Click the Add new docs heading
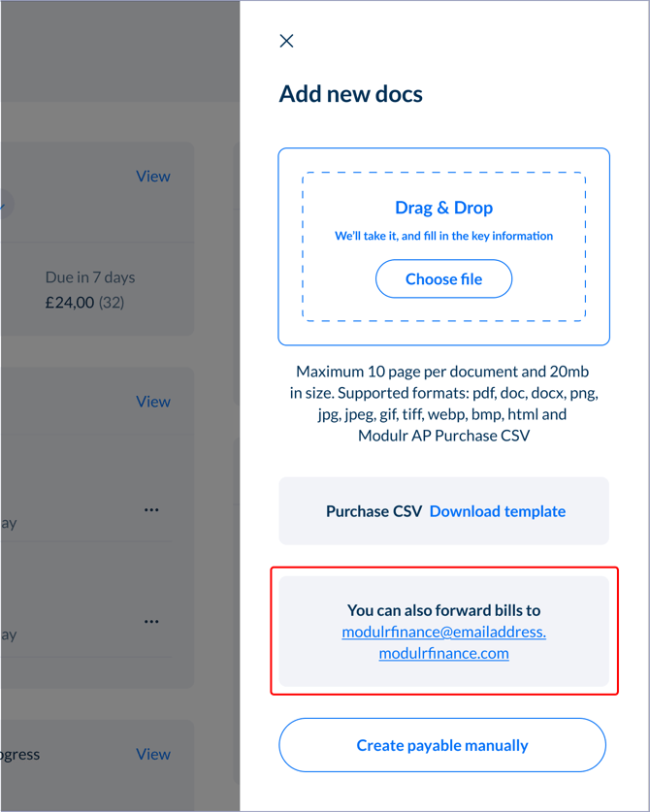 [x=350, y=93]
